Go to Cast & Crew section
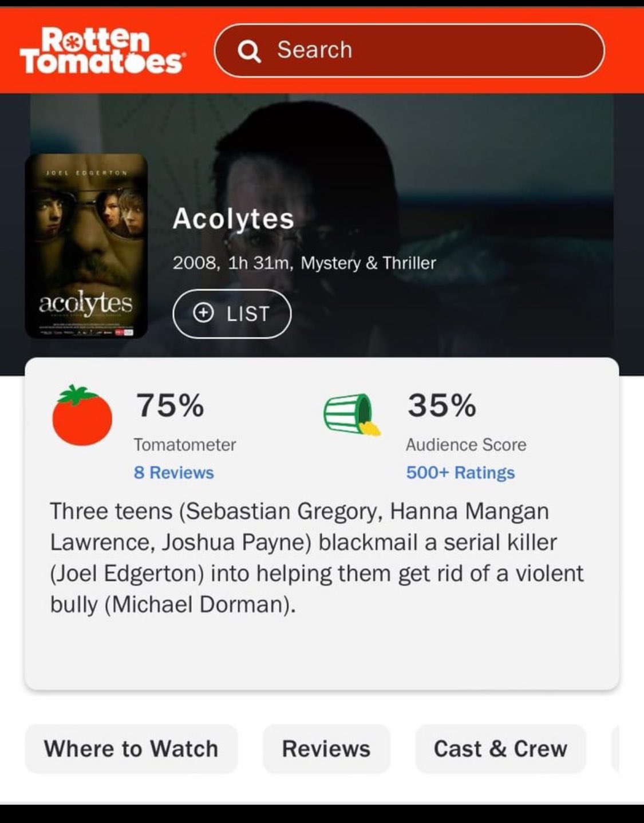This screenshot has width=644, height=823. point(500,749)
